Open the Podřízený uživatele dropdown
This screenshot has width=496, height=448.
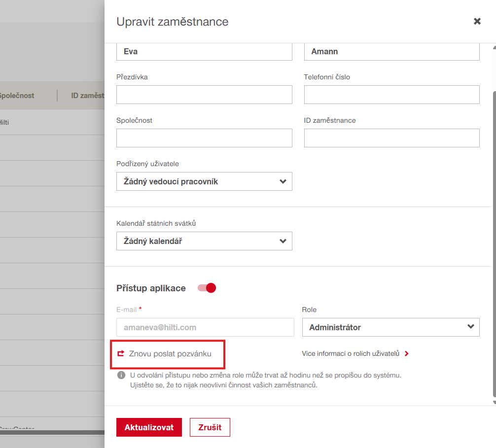pyautogui.click(x=204, y=181)
